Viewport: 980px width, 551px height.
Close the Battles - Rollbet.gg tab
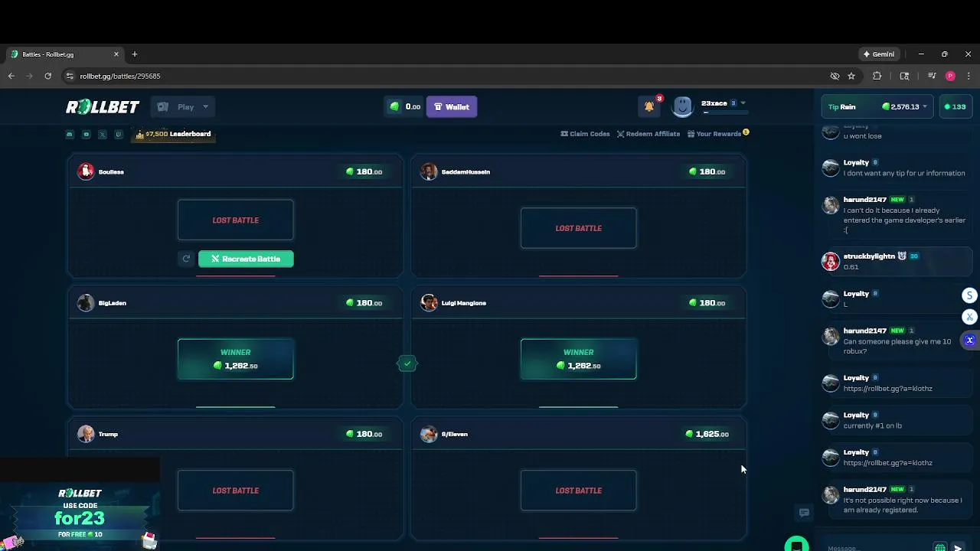coord(116,54)
